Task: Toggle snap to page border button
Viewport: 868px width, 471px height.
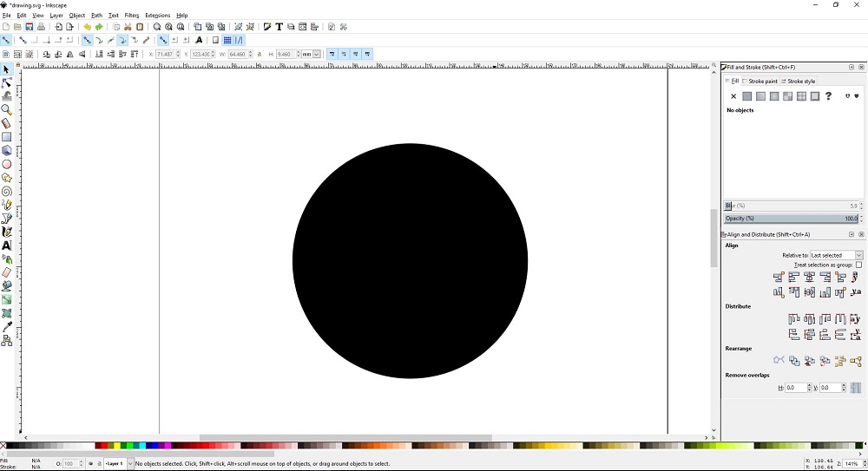Action: pos(216,41)
